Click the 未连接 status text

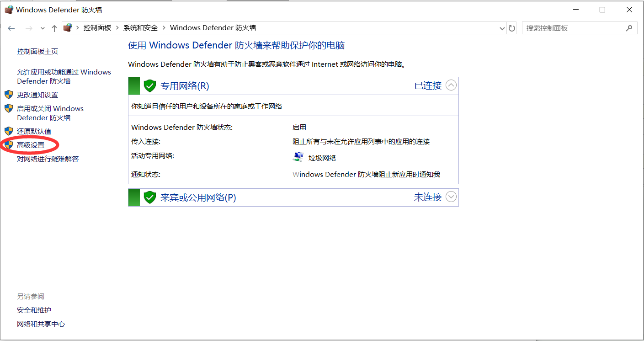pos(428,197)
